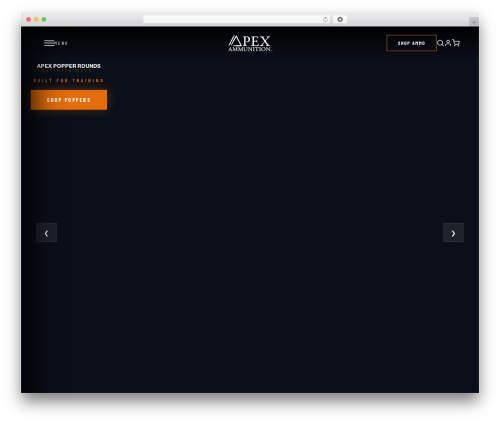Screen dimensions: 500x423
Task: Click the browser extension circle icon
Action: pos(340,19)
